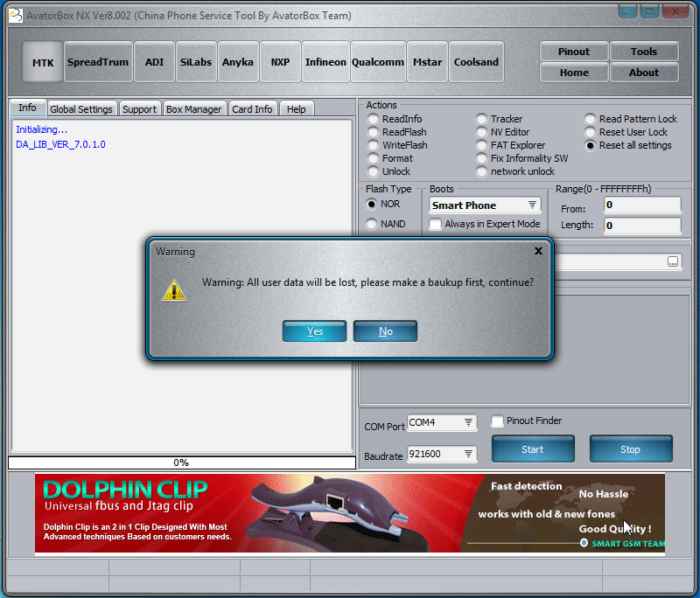Click the Initializing... log line
Viewport: 700px width, 598px height.
pos(41,129)
